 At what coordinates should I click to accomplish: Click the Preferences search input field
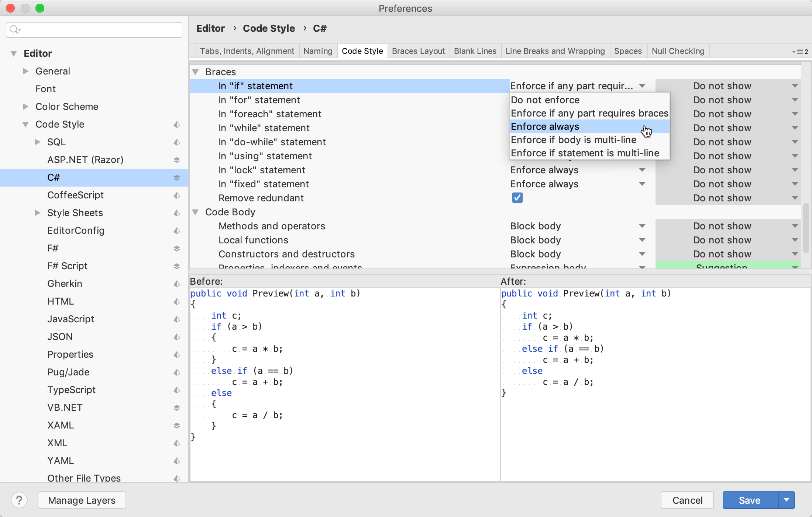click(x=94, y=29)
